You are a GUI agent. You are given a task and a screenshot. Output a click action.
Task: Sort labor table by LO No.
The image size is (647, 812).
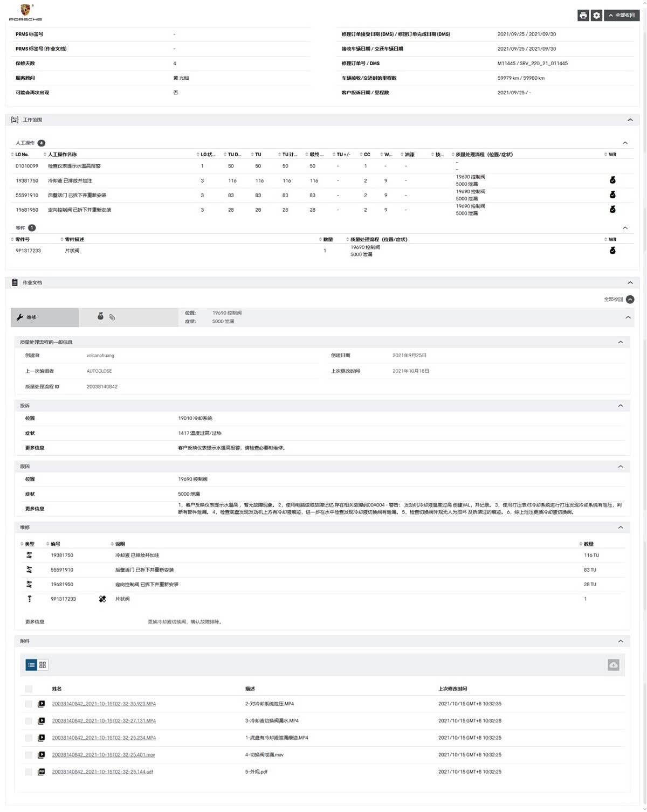pos(20,155)
